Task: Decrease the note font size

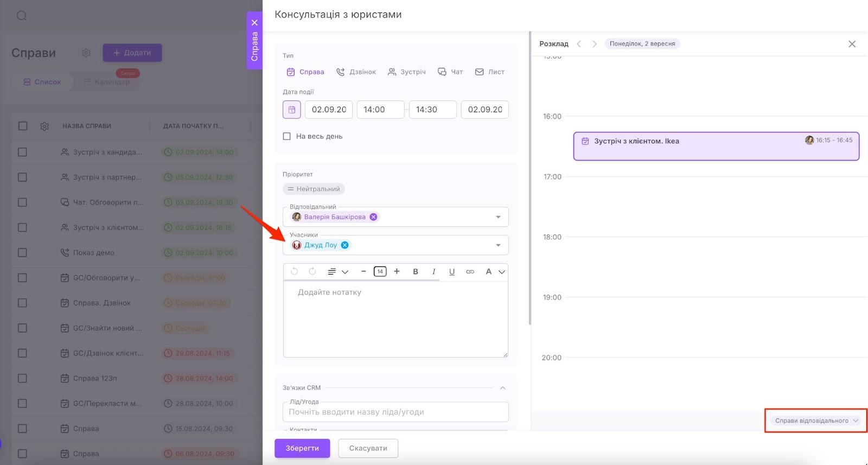Action: point(363,271)
